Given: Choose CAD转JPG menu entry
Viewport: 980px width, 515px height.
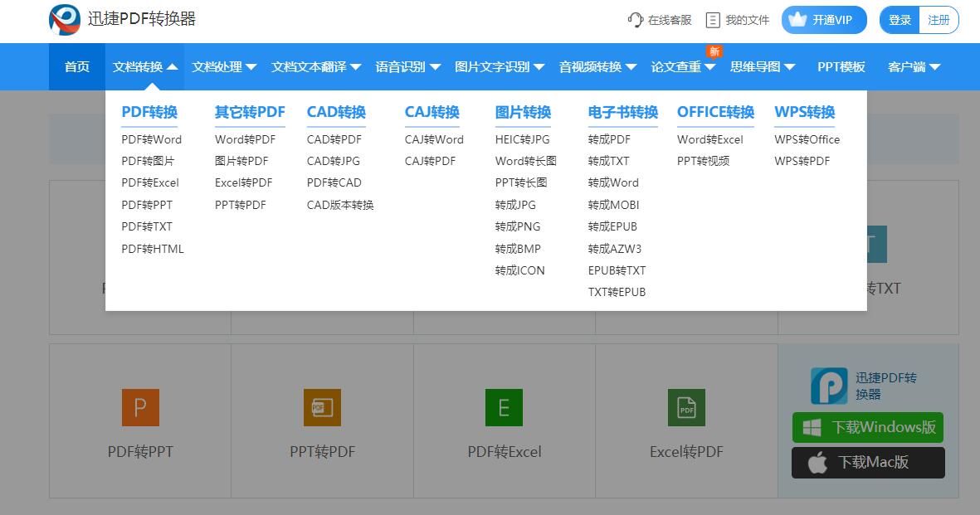Looking at the screenshot, I should [x=333, y=161].
